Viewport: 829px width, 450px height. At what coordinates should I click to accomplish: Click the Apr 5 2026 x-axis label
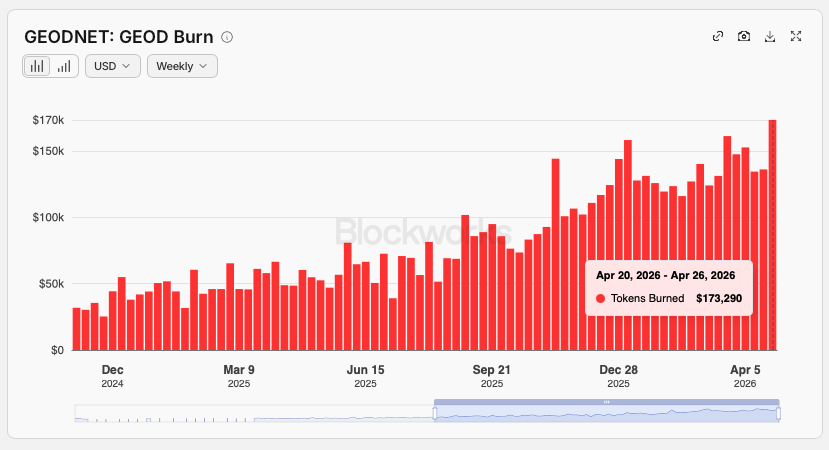[x=745, y=376]
